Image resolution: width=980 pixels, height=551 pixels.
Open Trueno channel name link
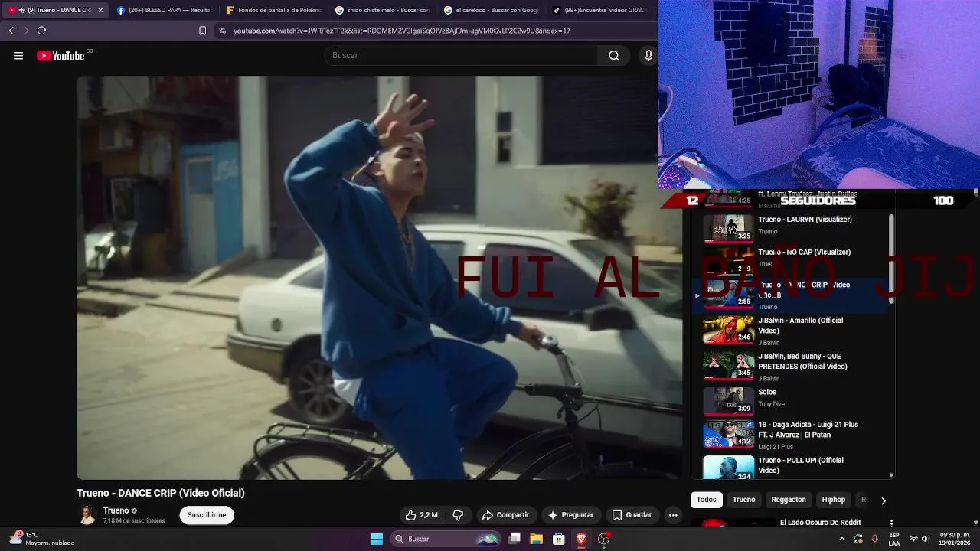coord(116,510)
